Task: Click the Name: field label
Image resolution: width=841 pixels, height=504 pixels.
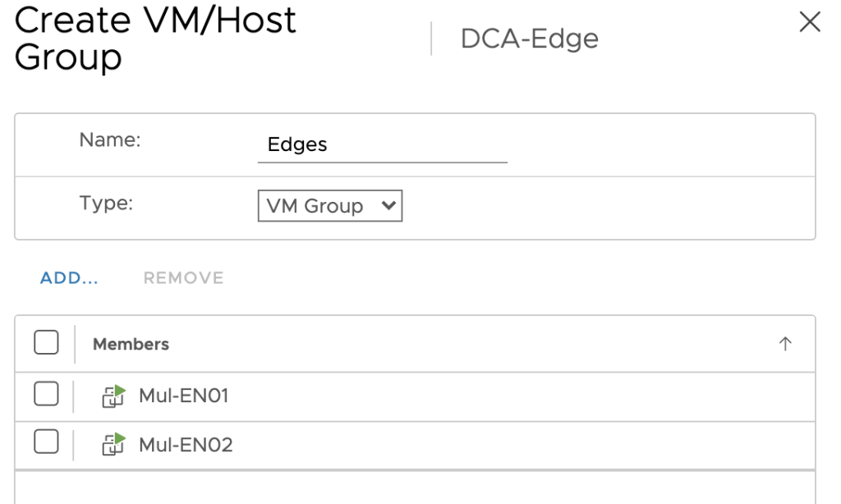Action: coord(110,140)
